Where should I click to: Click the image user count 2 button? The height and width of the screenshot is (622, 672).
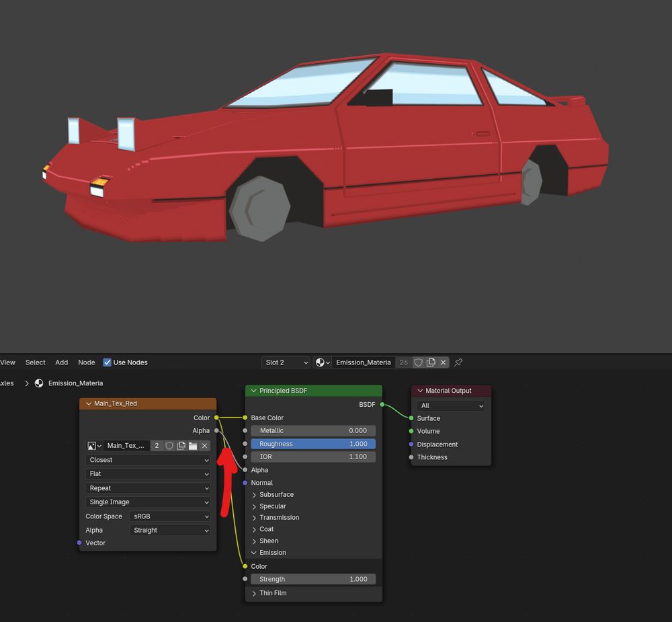pyautogui.click(x=157, y=446)
